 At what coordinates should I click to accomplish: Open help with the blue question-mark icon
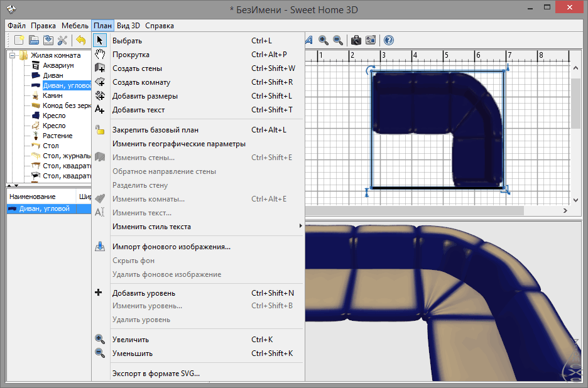click(389, 40)
